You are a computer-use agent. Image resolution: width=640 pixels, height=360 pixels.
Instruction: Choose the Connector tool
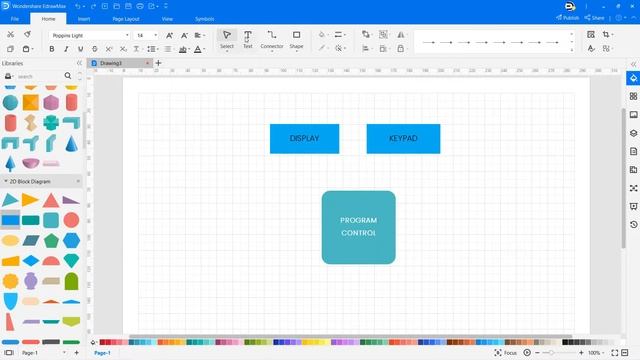[x=272, y=40]
